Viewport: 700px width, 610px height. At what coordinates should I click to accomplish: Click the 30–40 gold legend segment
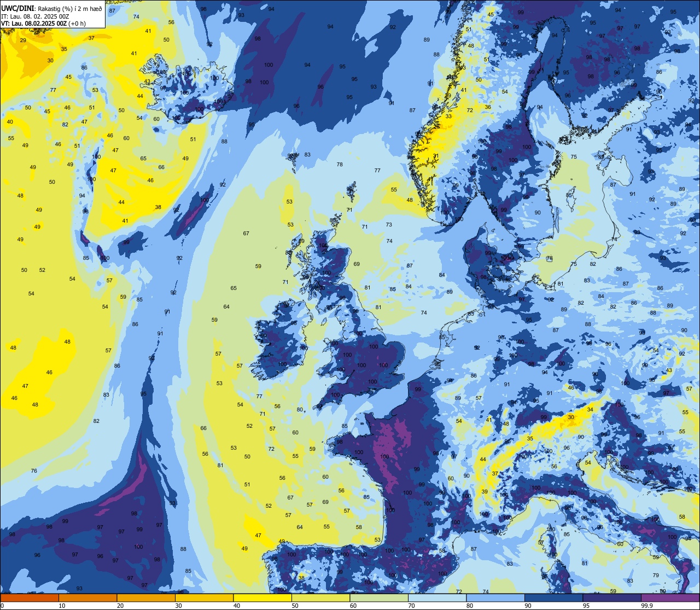pos(204,597)
